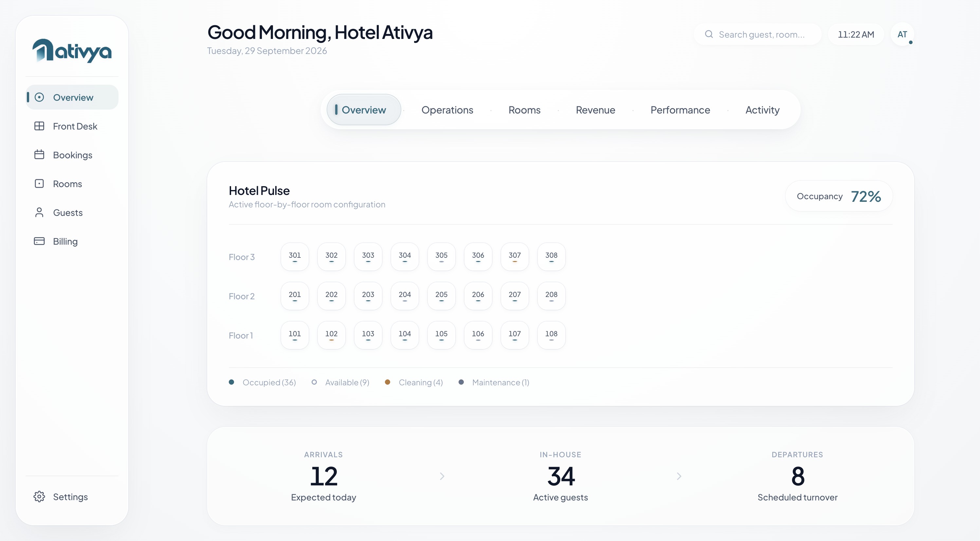
Task: Click the search magnifier icon
Action: point(709,34)
